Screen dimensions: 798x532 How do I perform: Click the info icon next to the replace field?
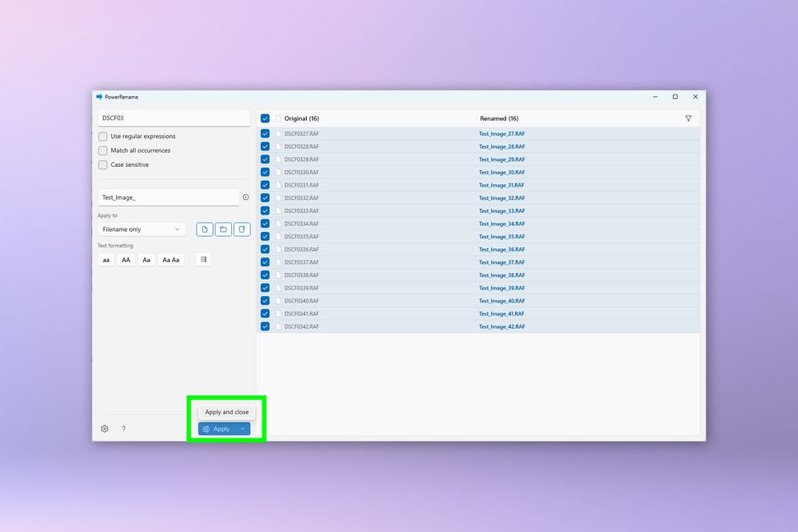coord(244,197)
